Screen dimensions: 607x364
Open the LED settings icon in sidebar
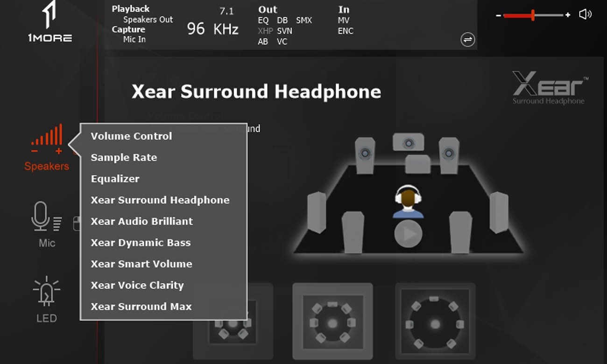[46, 300]
